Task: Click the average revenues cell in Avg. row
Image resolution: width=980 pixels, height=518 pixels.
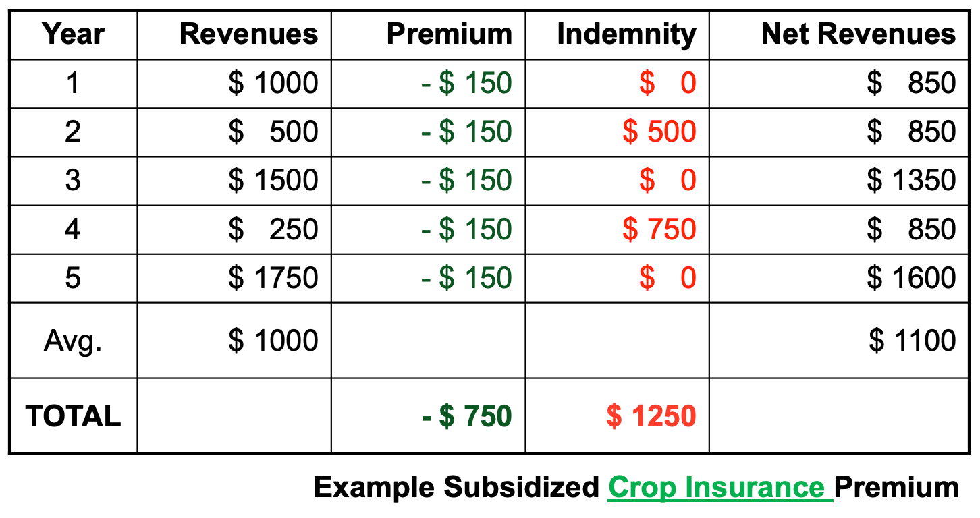Action: coord(273,341)
